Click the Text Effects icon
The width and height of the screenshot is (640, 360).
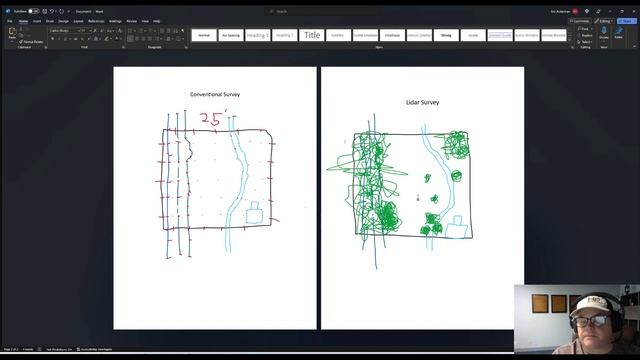point(96,39)
